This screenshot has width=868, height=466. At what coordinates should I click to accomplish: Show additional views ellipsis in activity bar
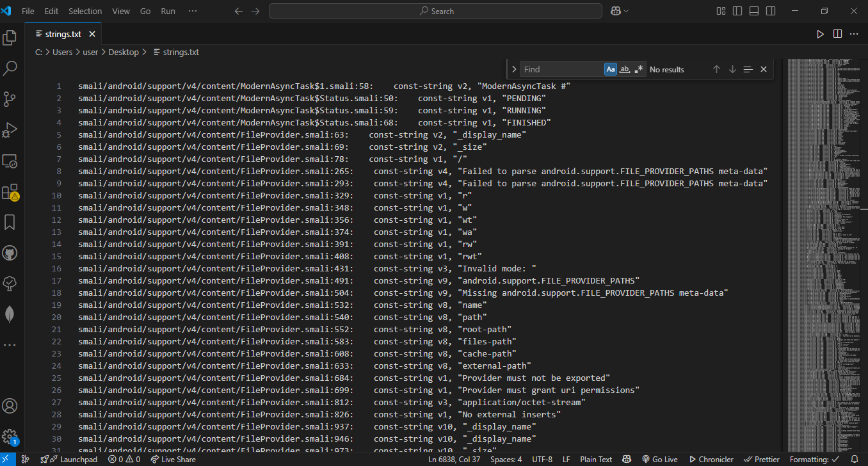point(10,345)
